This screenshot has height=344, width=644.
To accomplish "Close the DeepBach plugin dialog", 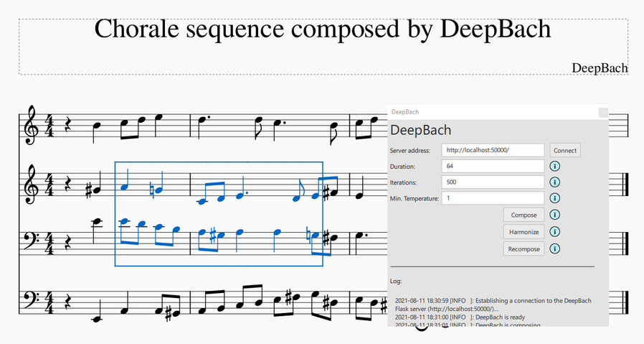I will click(603, 112).
